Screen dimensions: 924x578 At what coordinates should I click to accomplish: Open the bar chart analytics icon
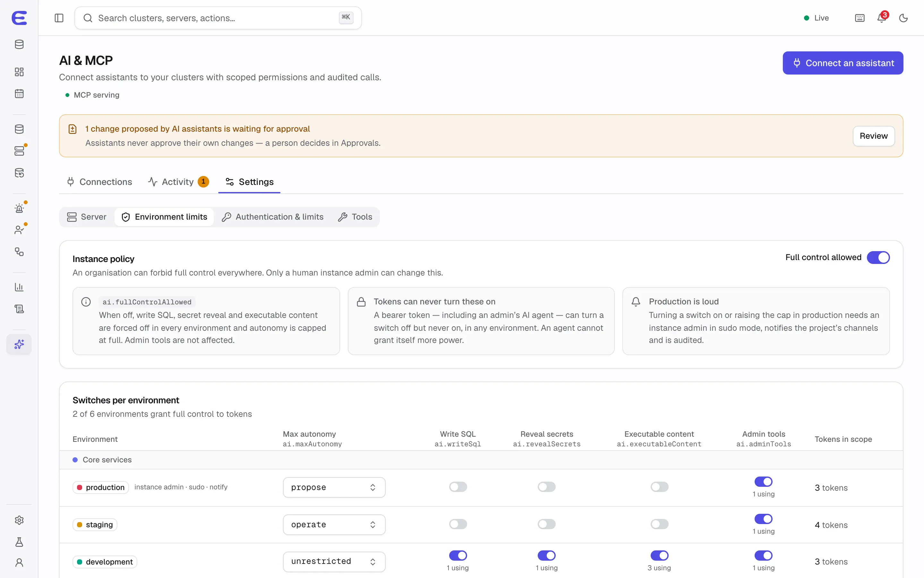point(19,287)
